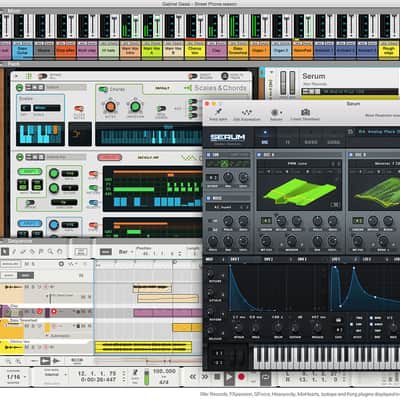The image size is (400, 400).
Task: Toggle Serum OSC A on/off
Action: click(259, 155)
